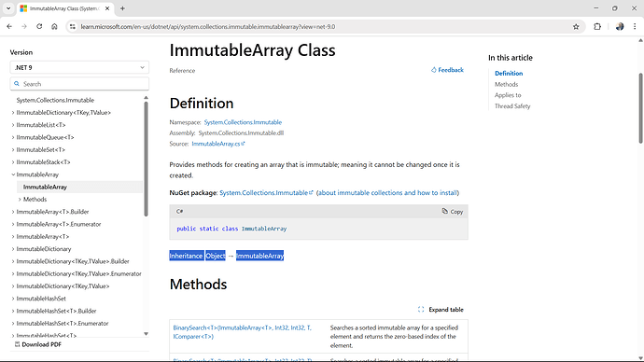
Task: Open about immutable collections install link
Action: click(387, 193)
